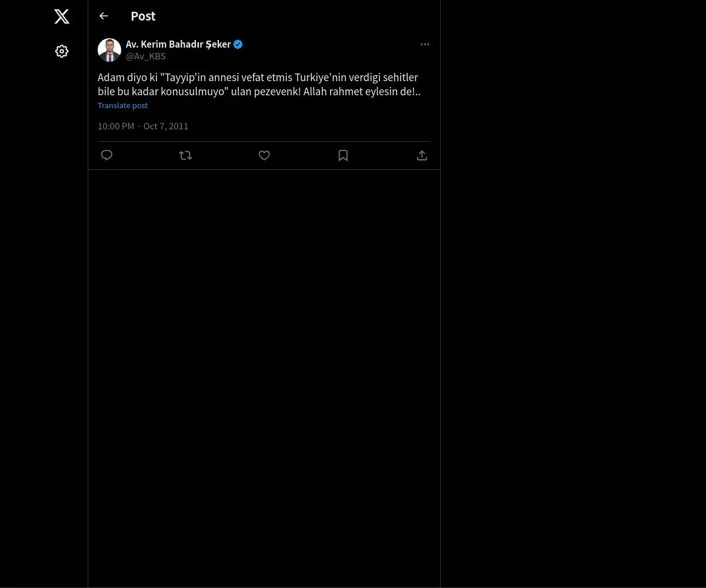Image resolution: width=706 pixels, height=588 pixels.
Task: Open Settings via the gear icon
Action: click(x=62, y=52)
